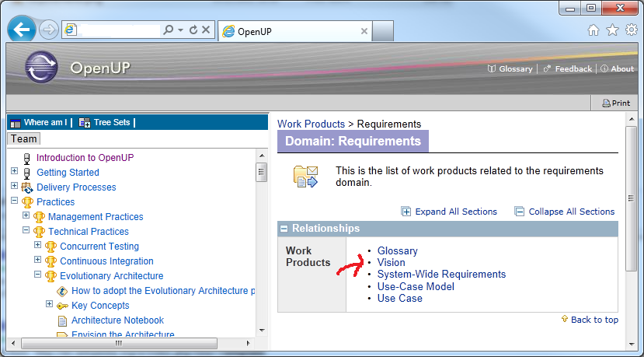Click the Expand All Sections link

pos(456,212)
